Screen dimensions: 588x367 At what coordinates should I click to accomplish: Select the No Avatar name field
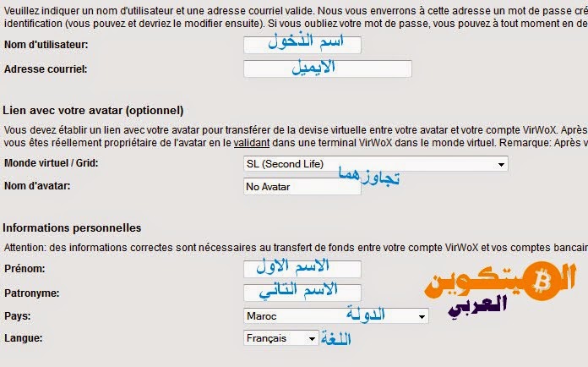pos(302,187)
